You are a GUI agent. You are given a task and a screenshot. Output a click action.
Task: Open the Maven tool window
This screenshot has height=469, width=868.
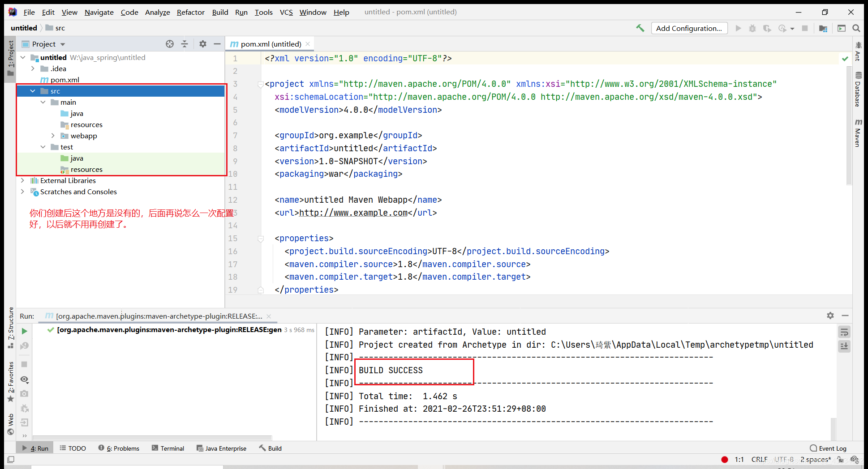[858, 133]
